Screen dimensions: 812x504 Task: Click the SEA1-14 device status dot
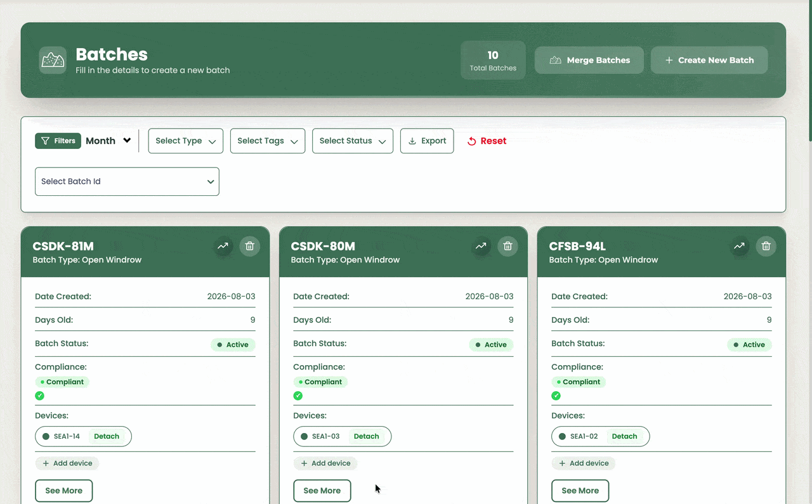[x=46, y=436]
